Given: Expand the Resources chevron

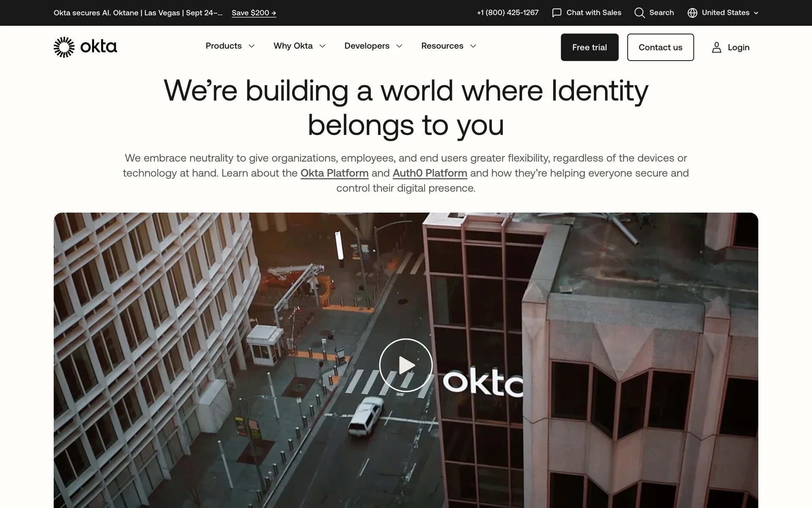Looking at the screenshot, I should 473,46.
